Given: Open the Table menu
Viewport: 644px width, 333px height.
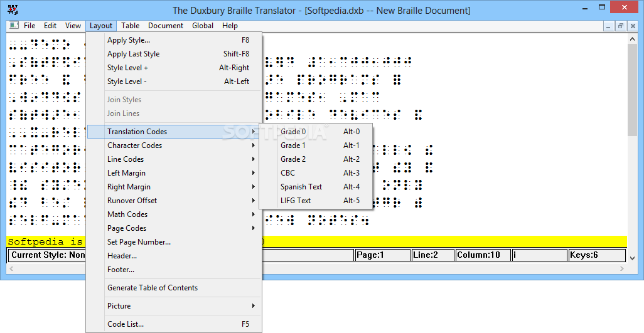Looking at the screenshot, I should pos(130,26).
